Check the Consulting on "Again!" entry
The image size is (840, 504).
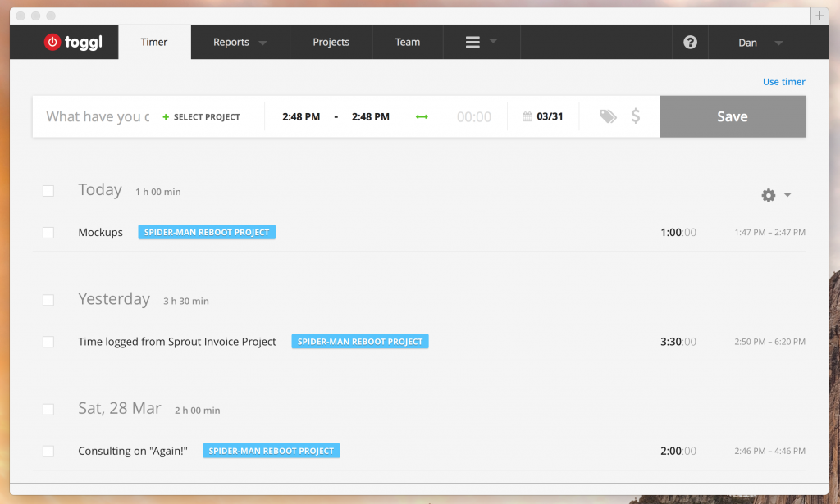coord(48,451)
